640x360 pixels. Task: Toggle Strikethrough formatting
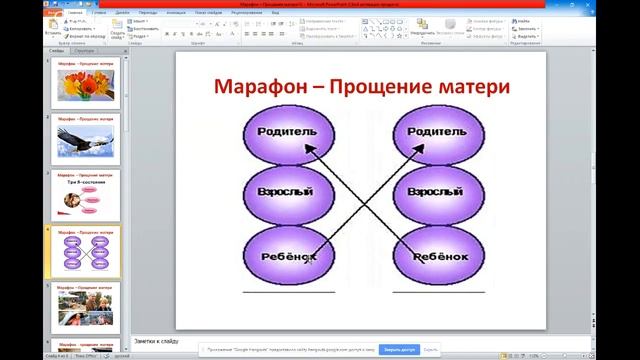200,34
